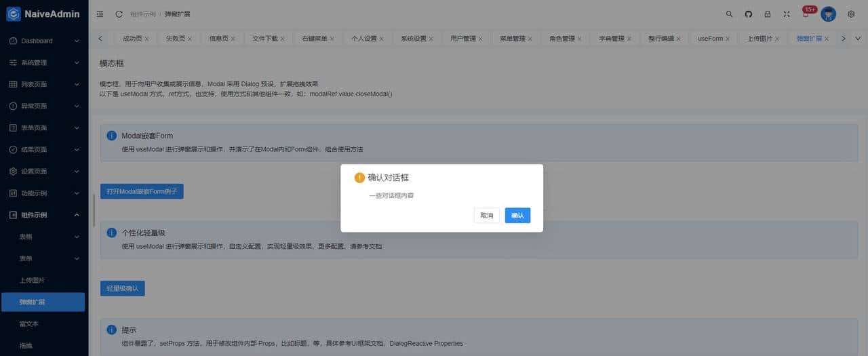Screen dimensions: 868x356
Task: Click the 轻量级确认 button
Action: (123, 288)
